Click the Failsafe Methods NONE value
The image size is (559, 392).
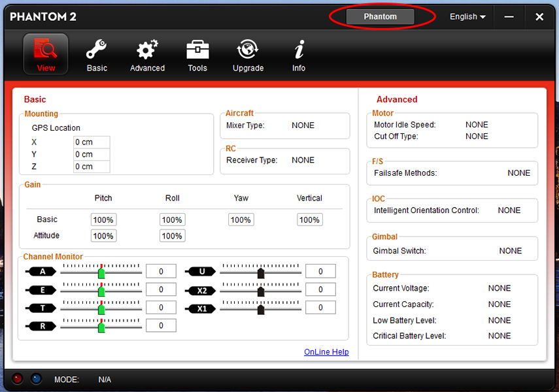pos(518,173)
